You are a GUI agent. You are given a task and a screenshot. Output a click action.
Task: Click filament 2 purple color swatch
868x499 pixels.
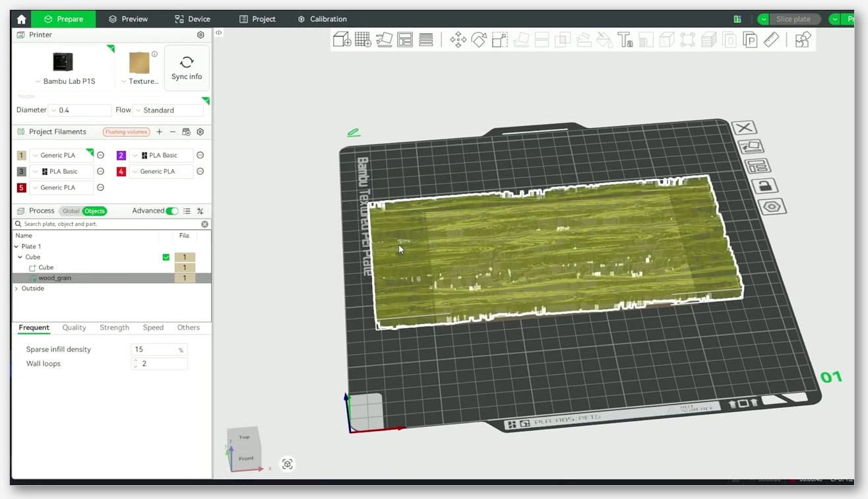pos(121,156)
